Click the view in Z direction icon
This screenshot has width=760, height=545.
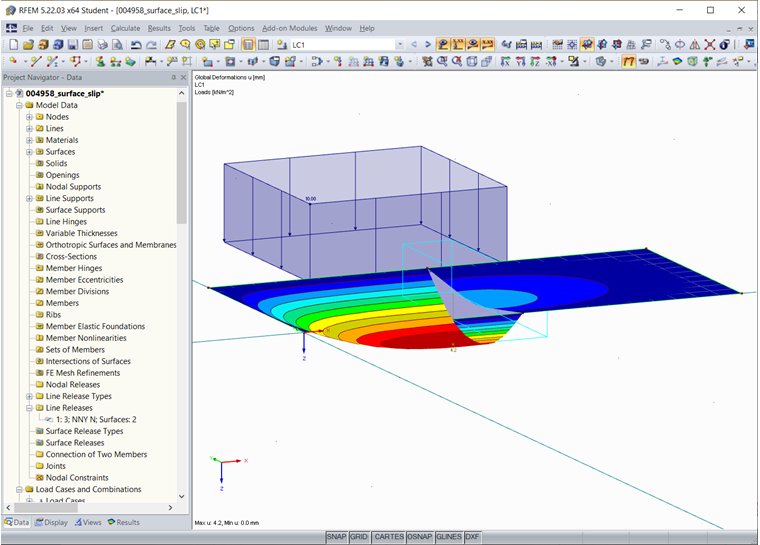tap(535, 61)
